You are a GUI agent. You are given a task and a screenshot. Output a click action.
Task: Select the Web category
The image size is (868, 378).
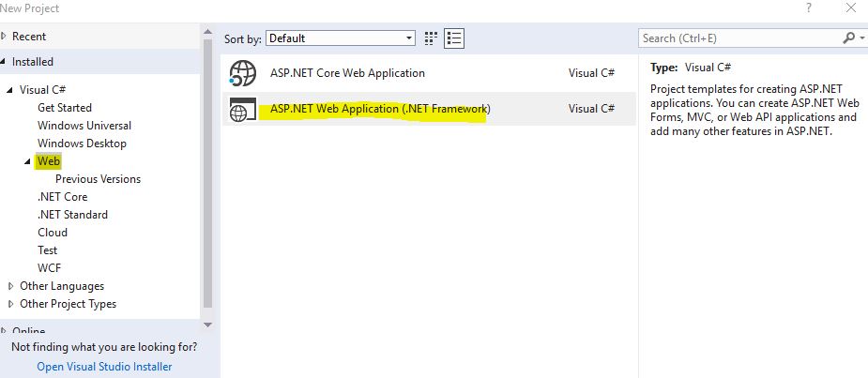pos(49,161)
